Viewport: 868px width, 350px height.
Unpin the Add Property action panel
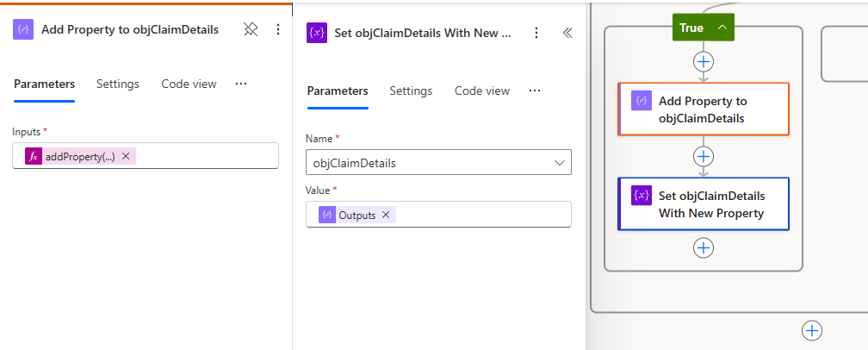coord(251,29)
